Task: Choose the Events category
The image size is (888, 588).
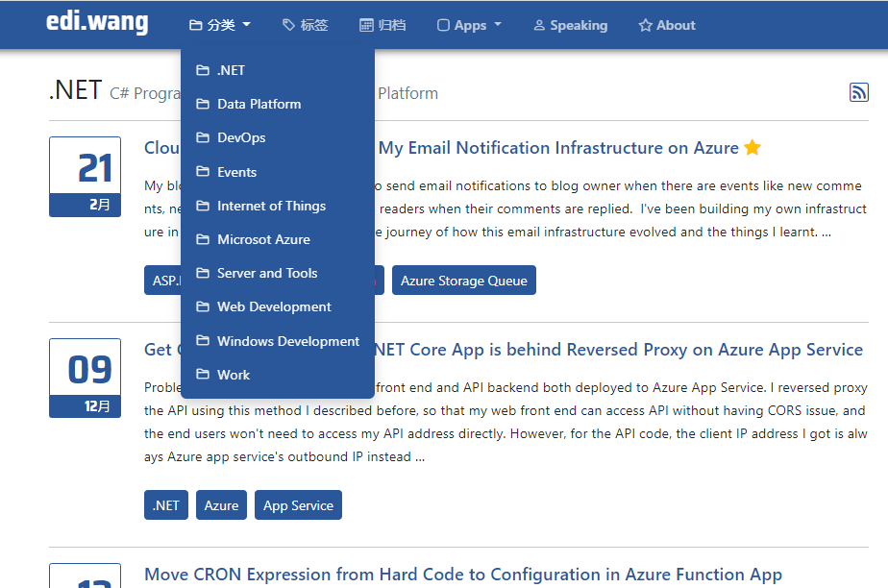Action: click(x=278, y=172)
